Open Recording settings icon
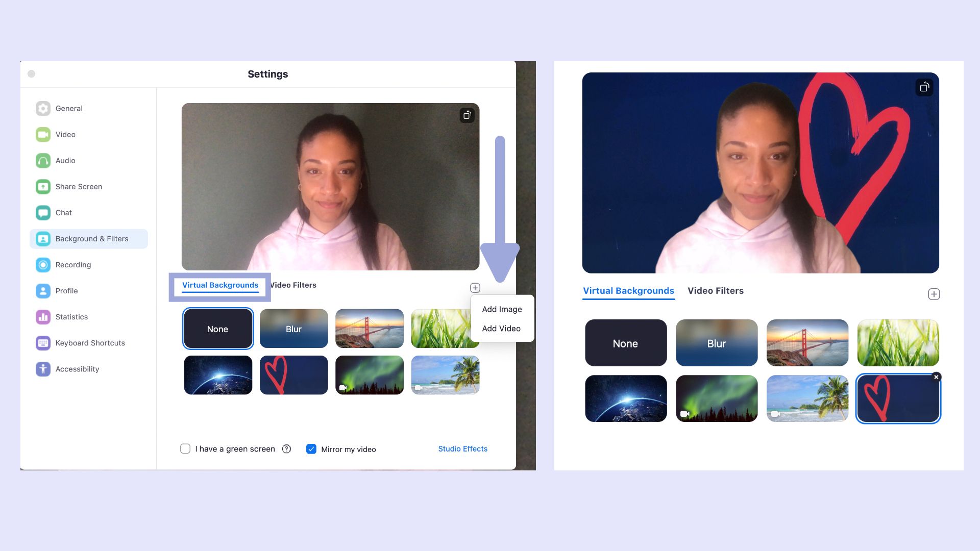The image size is (980, 551). (43, 265)
